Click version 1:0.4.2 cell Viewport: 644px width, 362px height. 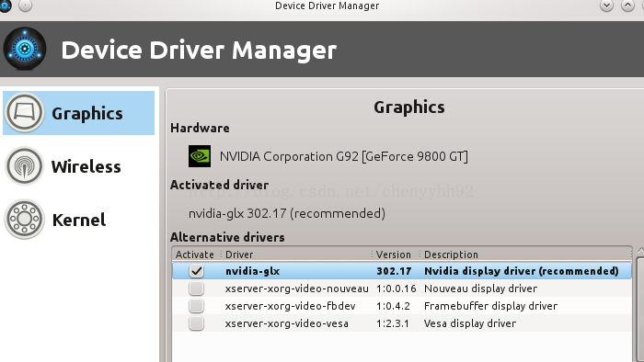[393, 306]
